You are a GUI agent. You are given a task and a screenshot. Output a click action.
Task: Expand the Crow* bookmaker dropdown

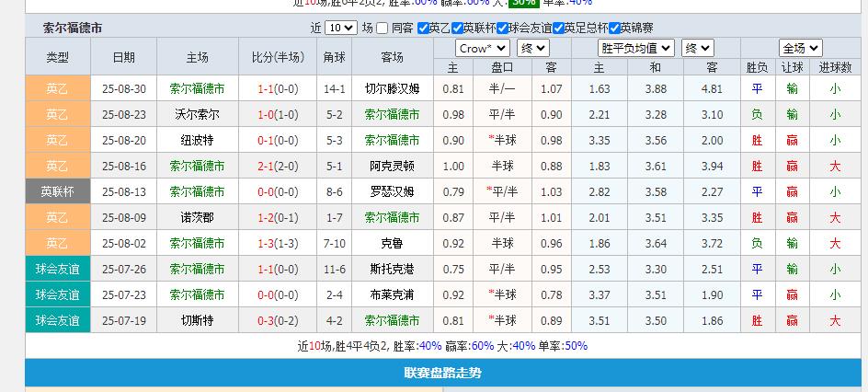pyautogui.click(x=483, y=48)
